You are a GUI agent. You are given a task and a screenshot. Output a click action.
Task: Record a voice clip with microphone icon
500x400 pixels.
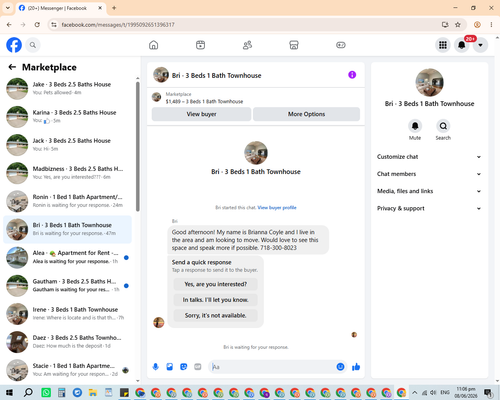tap(155, 367)
